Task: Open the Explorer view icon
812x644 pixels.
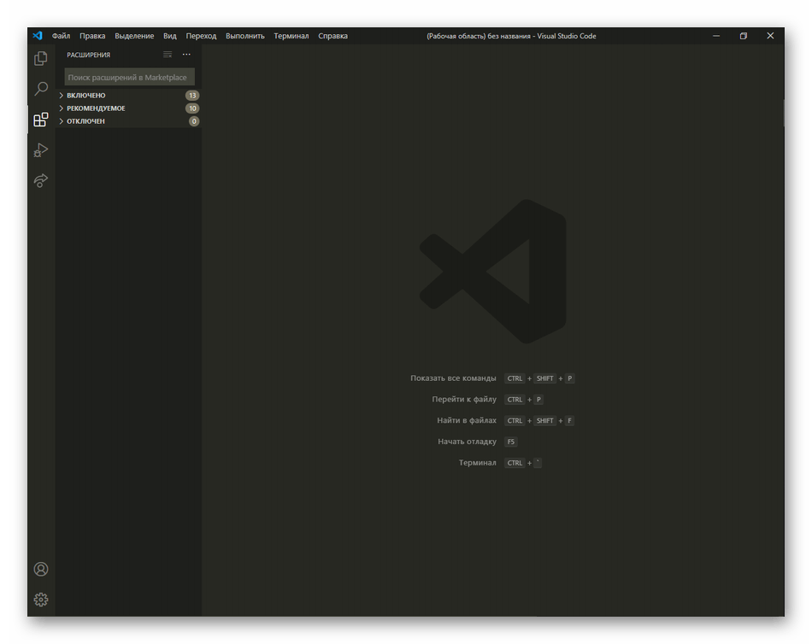Action: 40,59
